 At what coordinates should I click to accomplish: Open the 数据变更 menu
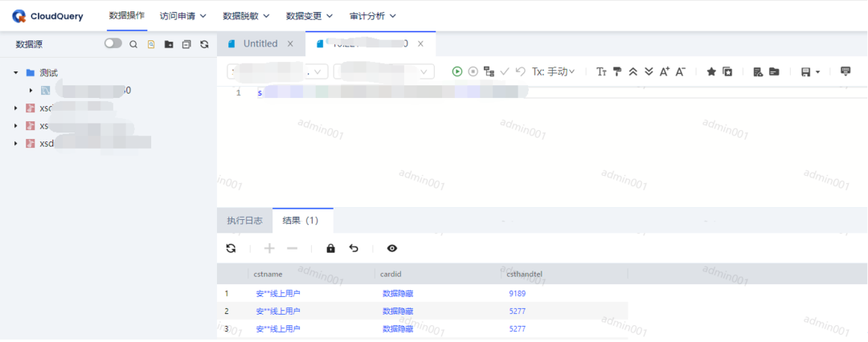(x=309, y=16)
